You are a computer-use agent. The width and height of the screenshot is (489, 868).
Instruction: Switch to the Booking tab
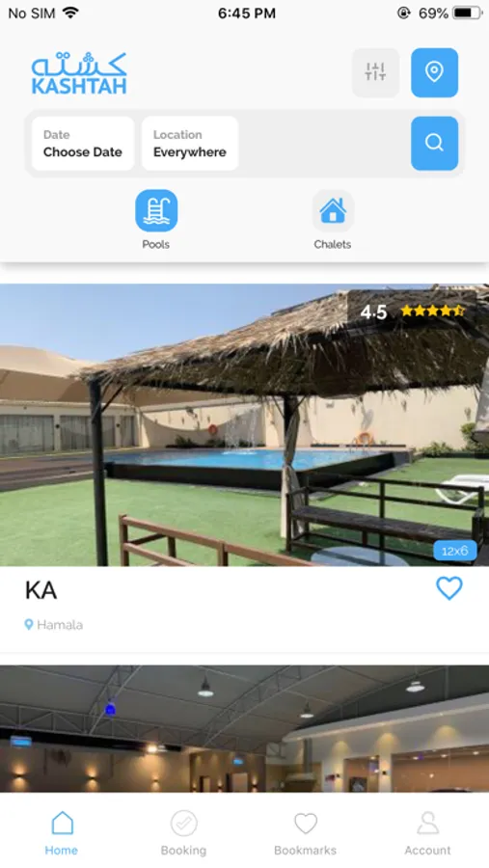pos(183,833)
